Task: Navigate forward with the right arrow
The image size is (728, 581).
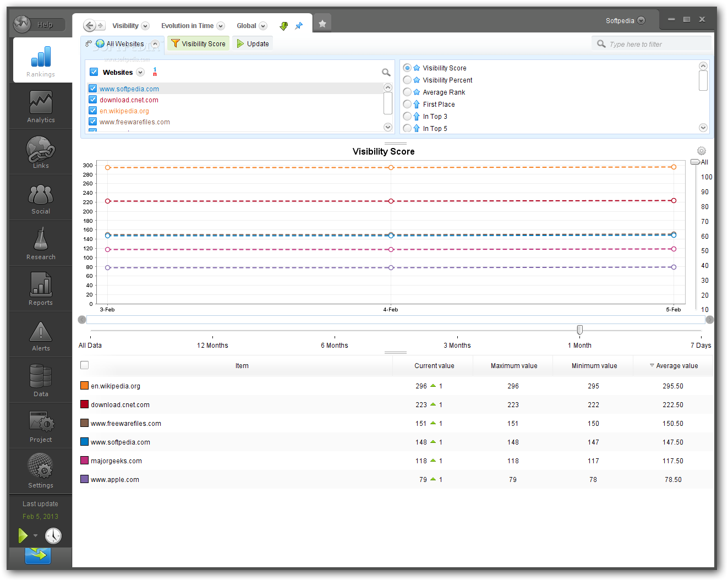Action: coord(101,26)
